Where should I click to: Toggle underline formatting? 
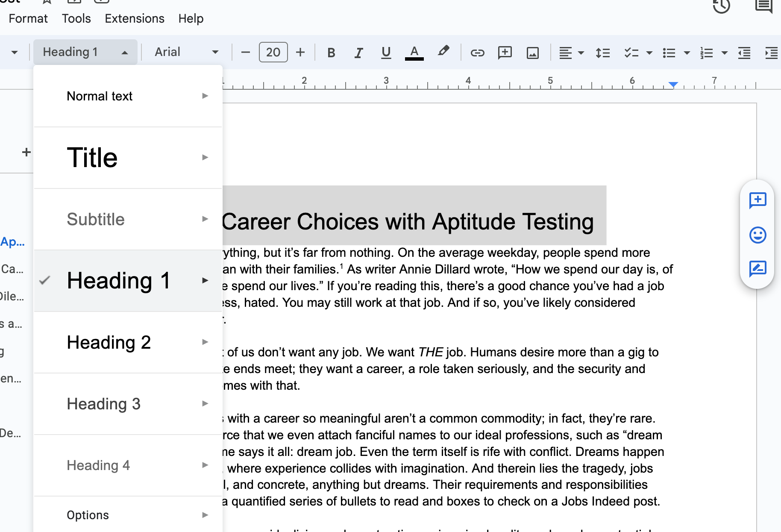[386, 53]
